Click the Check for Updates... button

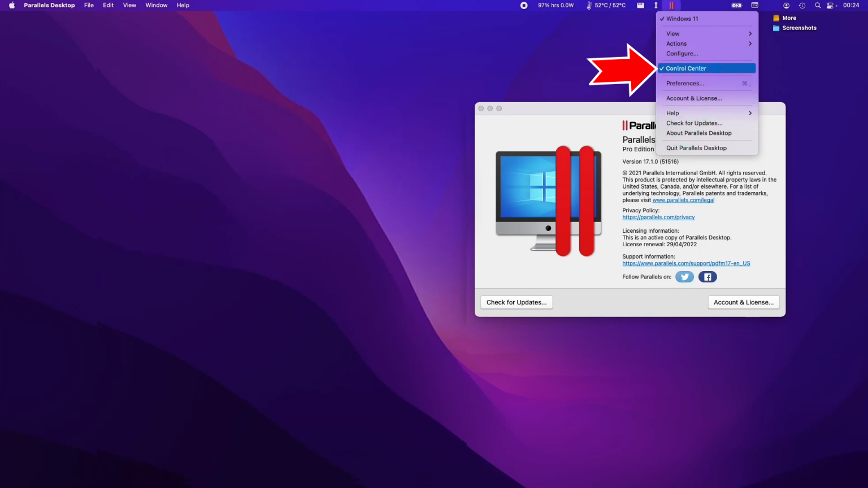(517, 302)
